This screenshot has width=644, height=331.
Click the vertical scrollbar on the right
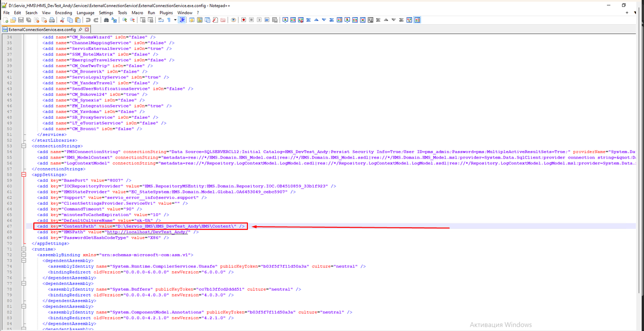point(640,161)
